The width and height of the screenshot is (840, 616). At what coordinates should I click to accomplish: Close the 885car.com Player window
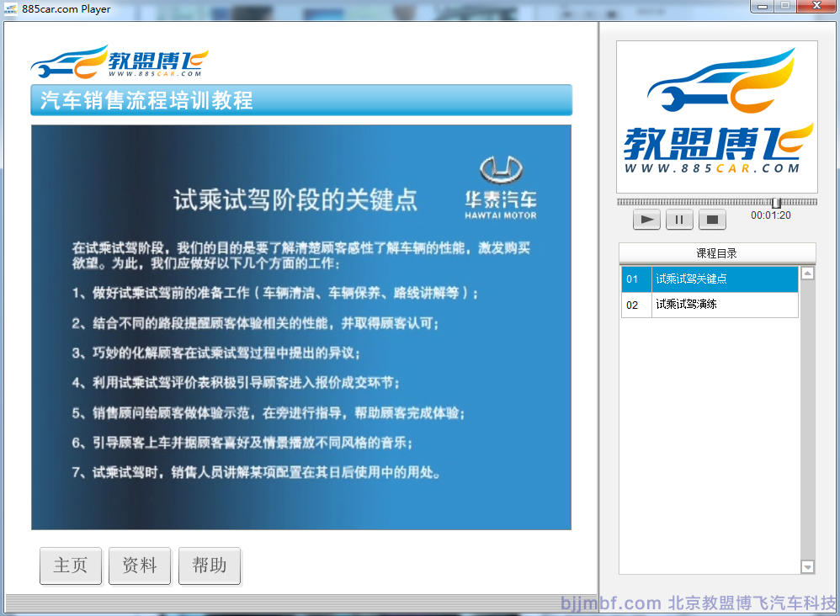pos(816,7)
